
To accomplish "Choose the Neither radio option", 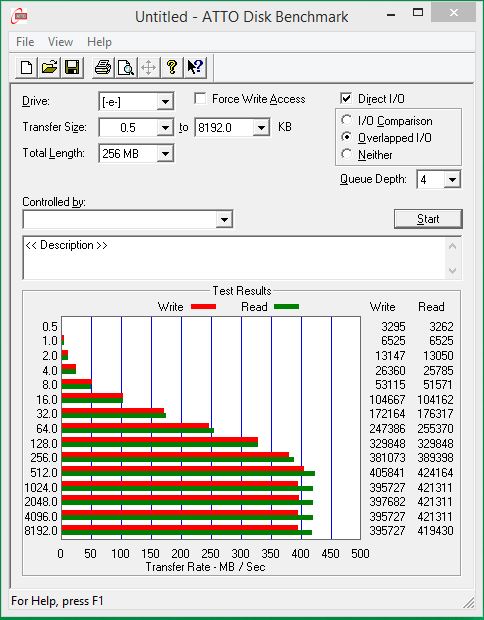I will click(x=346, y=154).
